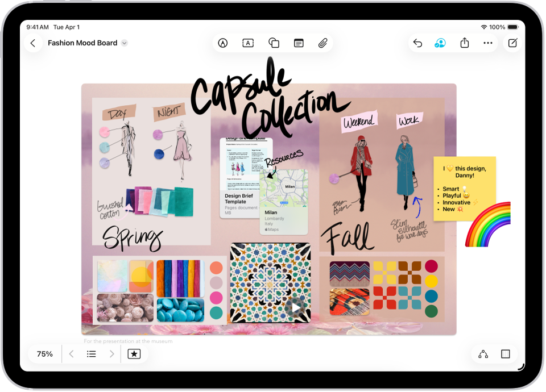Open the insert media paperclip tool

(x=323, y=43)
